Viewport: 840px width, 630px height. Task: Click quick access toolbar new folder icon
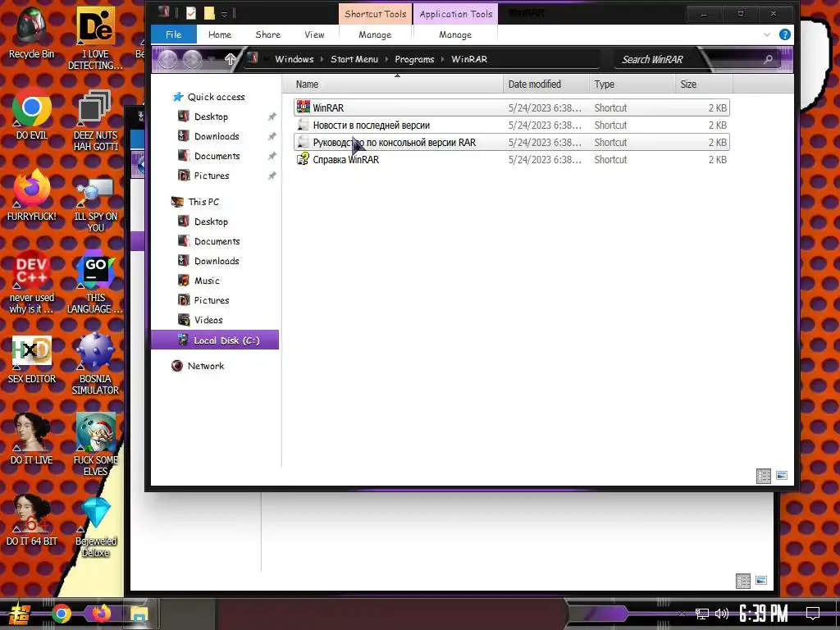[209, 13]
